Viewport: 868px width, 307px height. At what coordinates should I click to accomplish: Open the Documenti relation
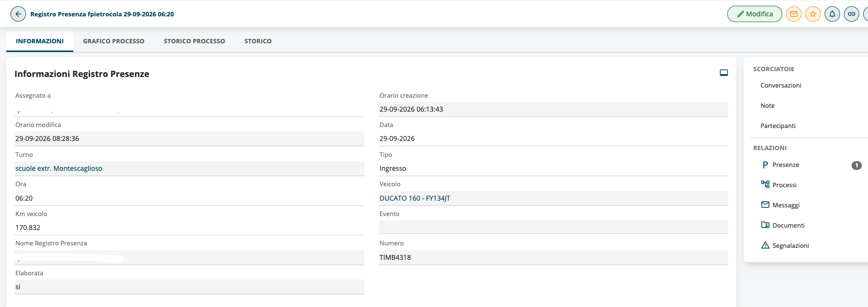point(788,225)
